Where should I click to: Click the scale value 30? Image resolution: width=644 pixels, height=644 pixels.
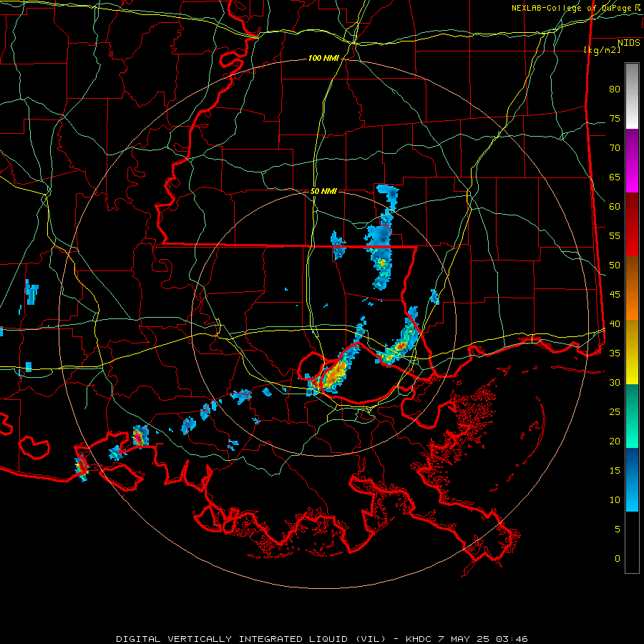[x=615, y=382]
